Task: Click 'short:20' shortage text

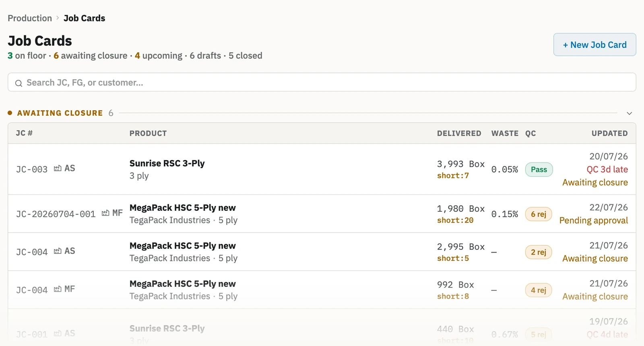Action: (x=455, y=220)
